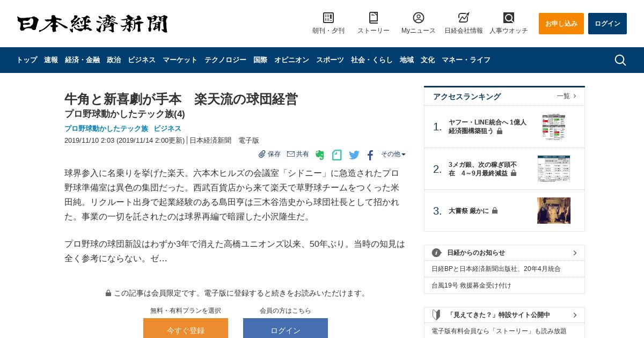This screenshot has height=338, width=644.
Task: Open the ビジネス navigation item
Action: tap(142, 60)
